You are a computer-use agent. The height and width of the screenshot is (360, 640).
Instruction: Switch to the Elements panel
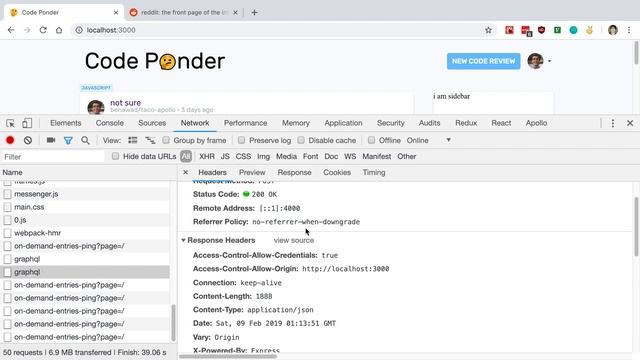(x=66, y=123)
